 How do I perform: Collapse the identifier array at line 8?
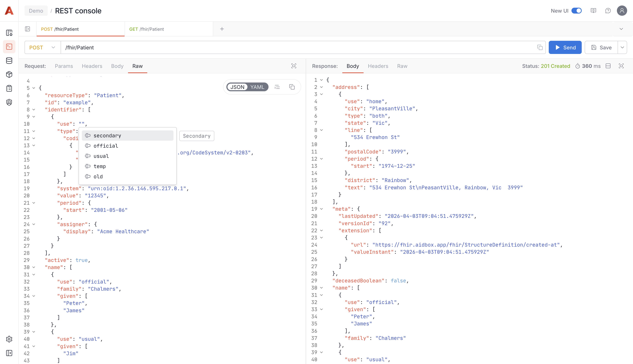click(34, 110)
